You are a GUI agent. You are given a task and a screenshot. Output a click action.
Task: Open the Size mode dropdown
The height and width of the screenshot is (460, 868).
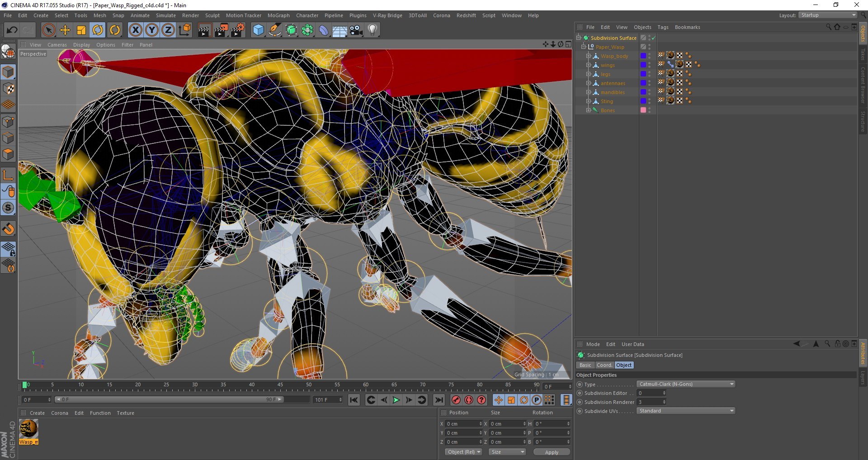[x=507, y=452]
